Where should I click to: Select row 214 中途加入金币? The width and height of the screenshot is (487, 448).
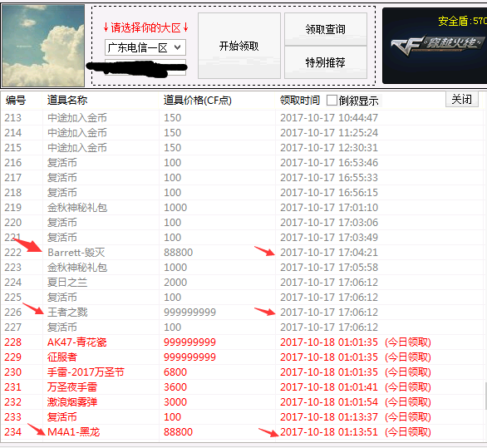242,133
